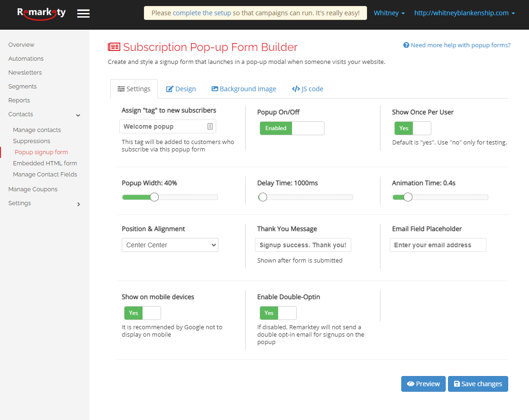Switch to the Settings tab

click(x=134, y=89)
